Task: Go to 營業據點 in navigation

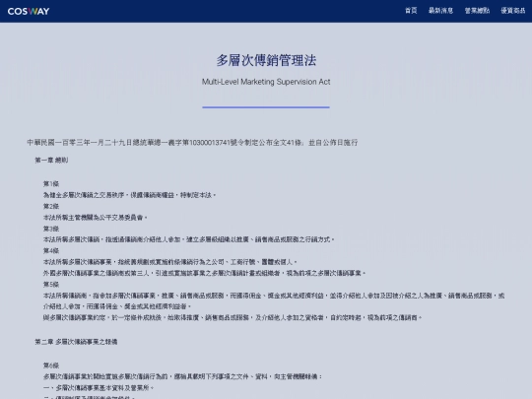Action: click(x=477, y=11)
